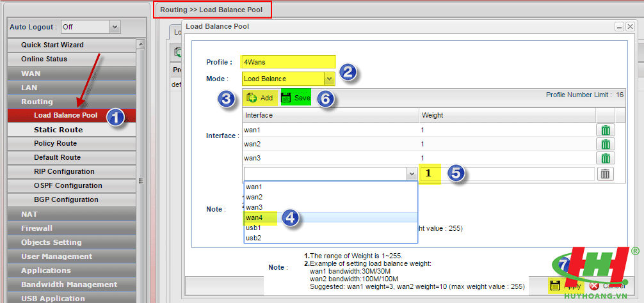This screenshot has width=644, height=303.
Task: Open the Mode dropdown
Action: click(x=330, y=79)
